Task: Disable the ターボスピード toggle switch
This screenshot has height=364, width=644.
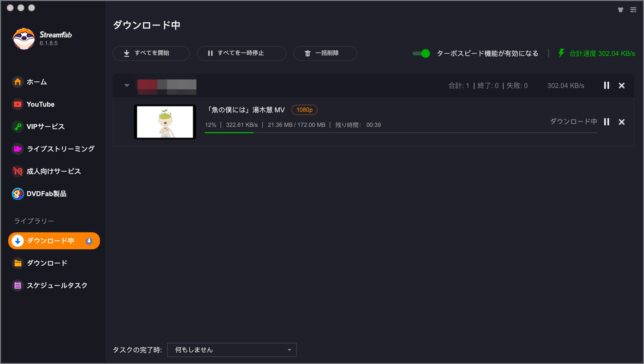Action: 421,53
